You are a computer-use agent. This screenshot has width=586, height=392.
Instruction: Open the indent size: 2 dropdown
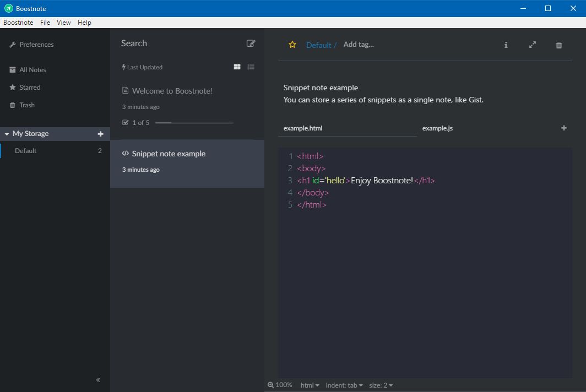pyautogui.click(x=381, y=385)
